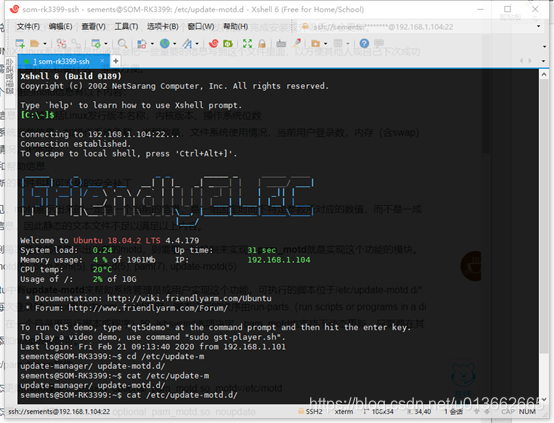This screenshot has height=423, width=554.
Task: Click the New Session toolbar icon
Action: click(x=20, y=43)
